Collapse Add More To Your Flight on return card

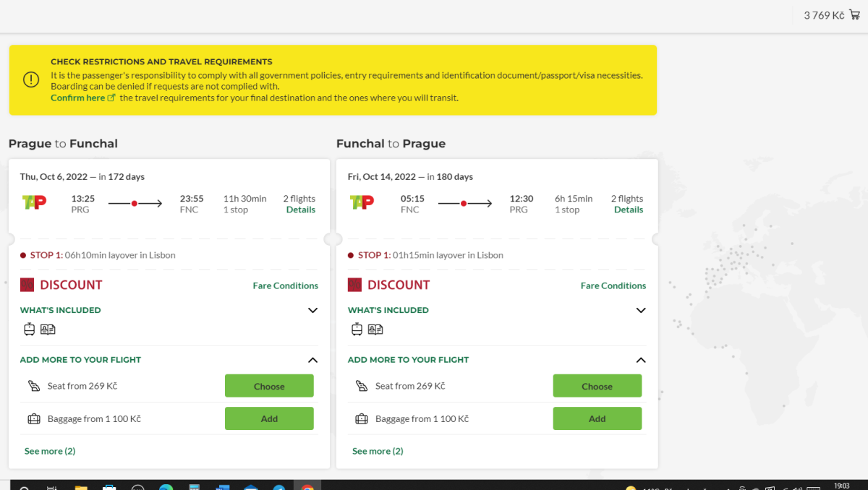[x=640, y=360]
